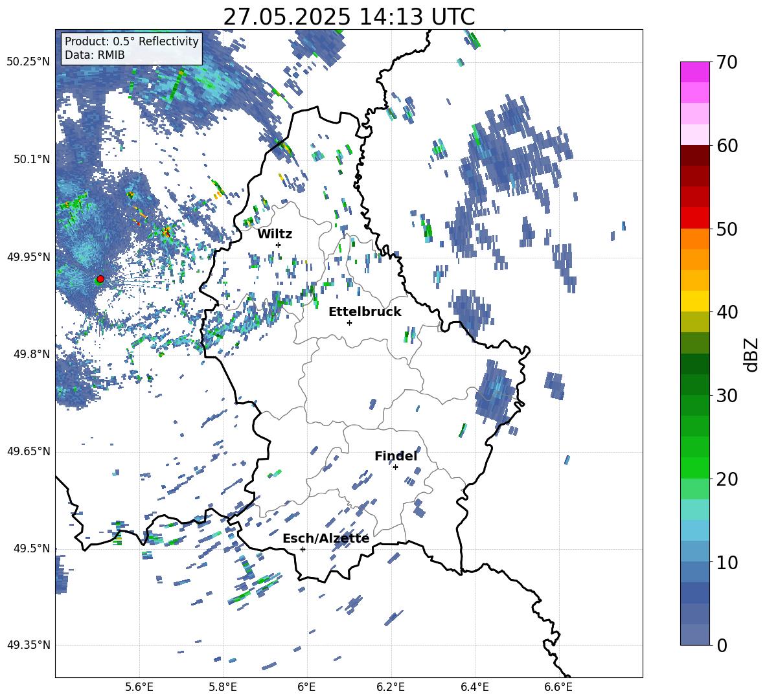Select the Wiltz city label
The height and width of the screenshot is (700, 767).
click(275, 234)
